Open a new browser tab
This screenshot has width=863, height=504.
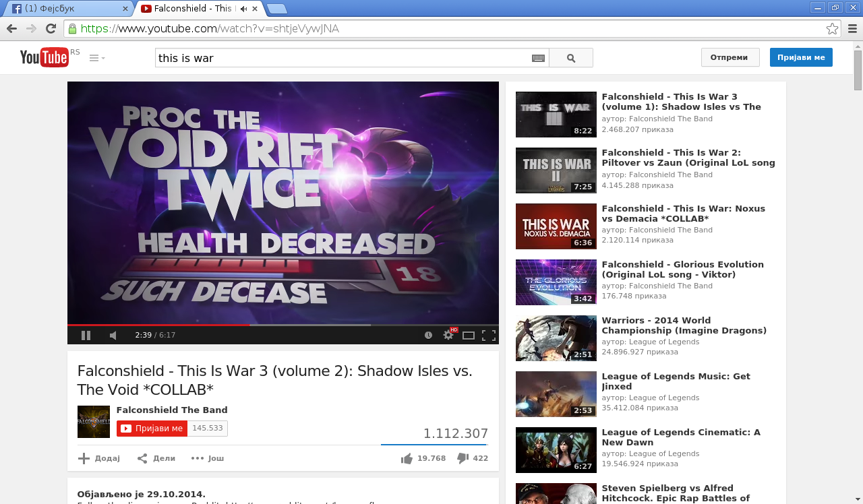(x=276, y=9)
